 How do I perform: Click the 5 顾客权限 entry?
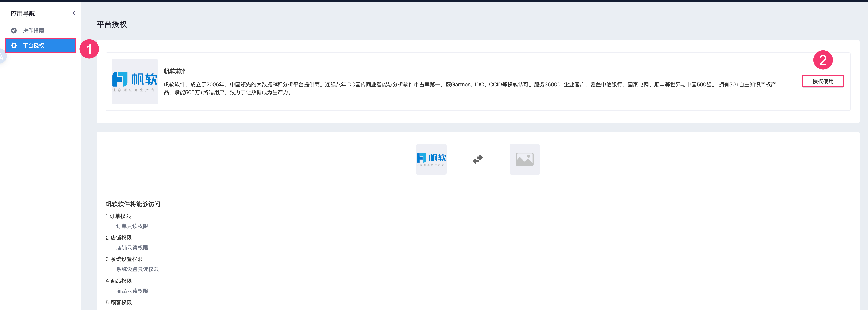click(119, 302)
